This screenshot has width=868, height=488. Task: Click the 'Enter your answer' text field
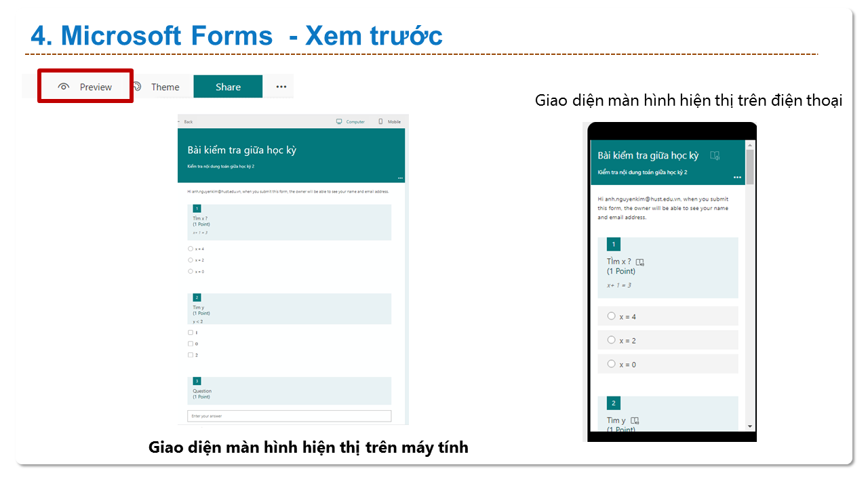(x=289, y=416)
